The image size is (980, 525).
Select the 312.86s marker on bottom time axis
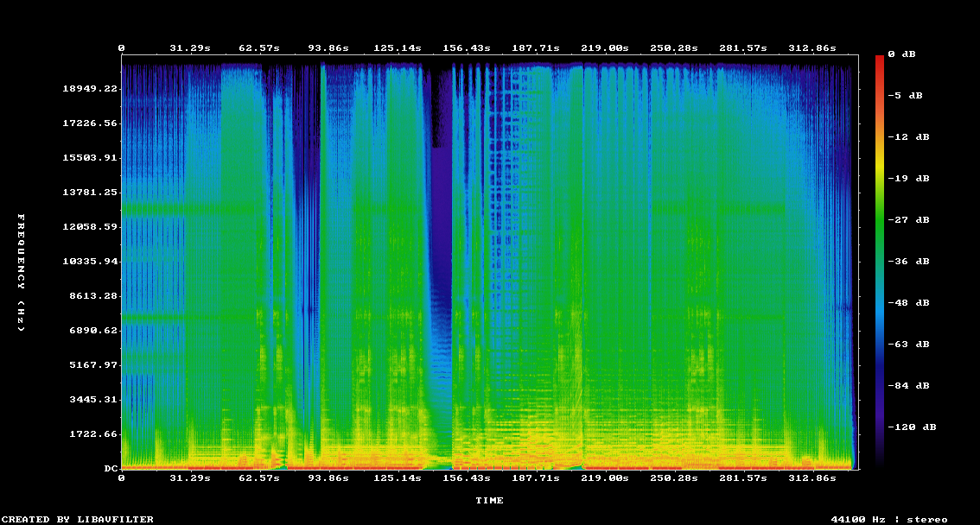click(812, 478)
